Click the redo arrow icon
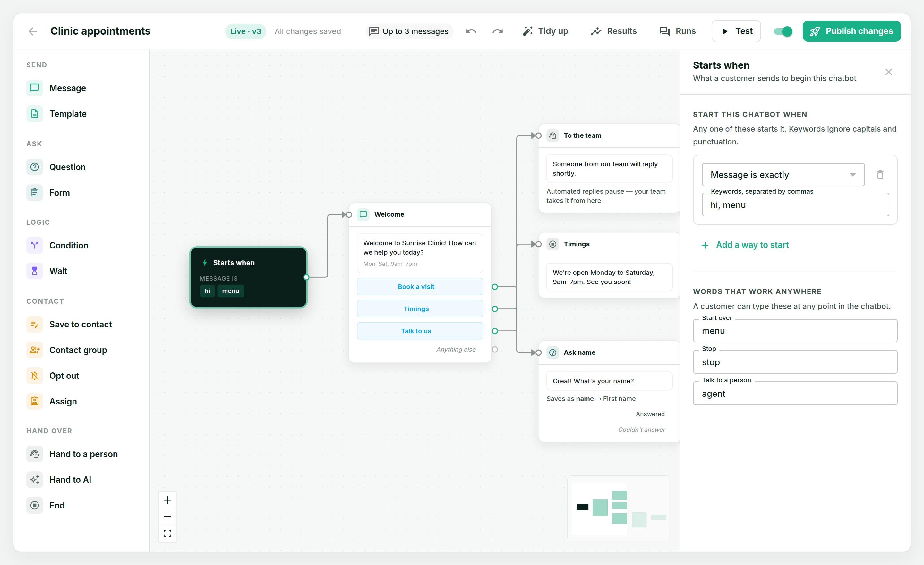The image size is (924, 565). coord(497,31)
